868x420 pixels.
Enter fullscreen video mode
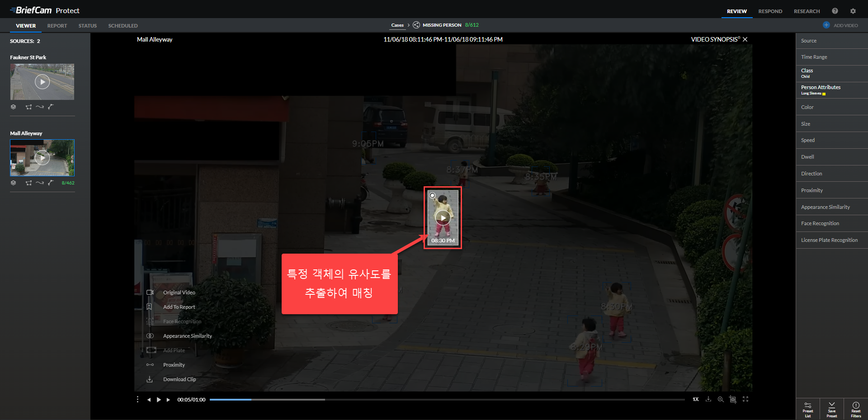[745, 399]
